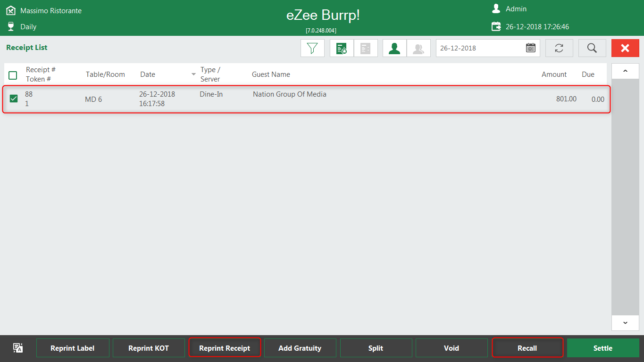Image resolution: width=644 pixels, height=362 pixels.
Task: Select the green single user icon
Action: [394, 48]
